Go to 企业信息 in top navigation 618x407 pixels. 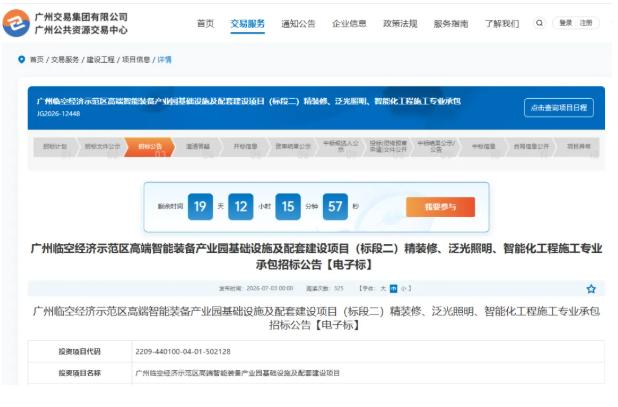(349, 24)
